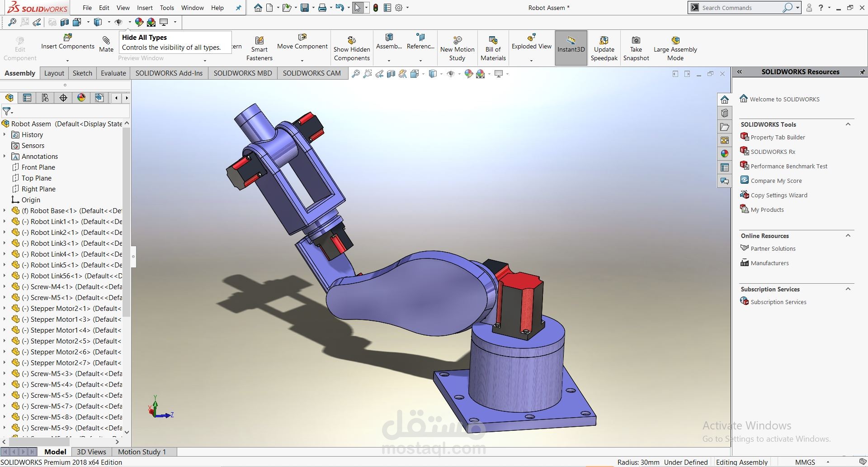Click Welcome to SOLIDWORKS link
The image size is (868, 467).
(x=784, y=99)
